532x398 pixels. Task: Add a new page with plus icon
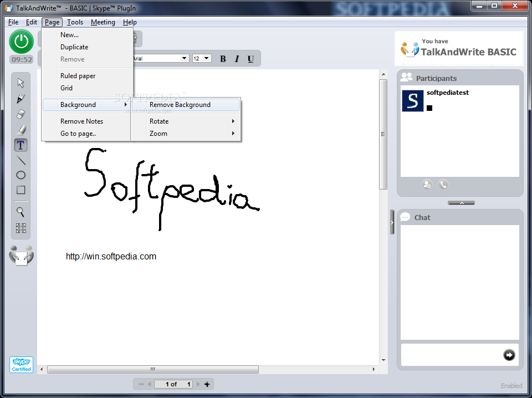point(207,385)
